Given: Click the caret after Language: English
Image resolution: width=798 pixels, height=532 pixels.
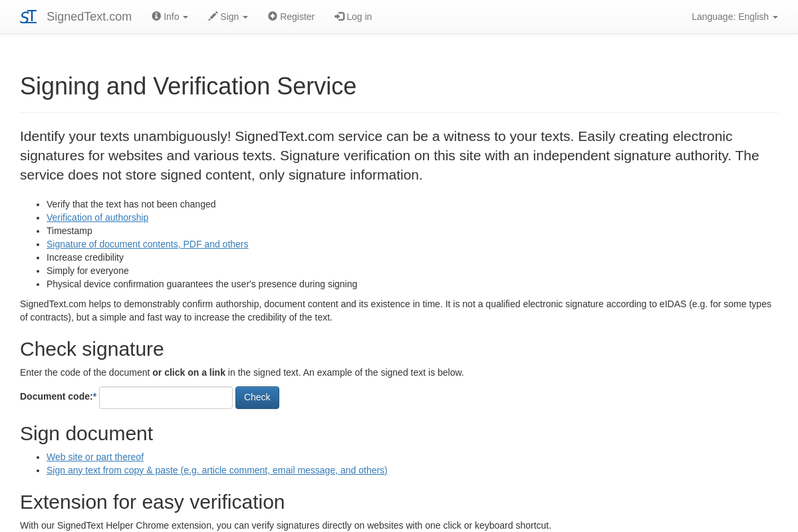Looking at the screenshot, I should point(775,17).
